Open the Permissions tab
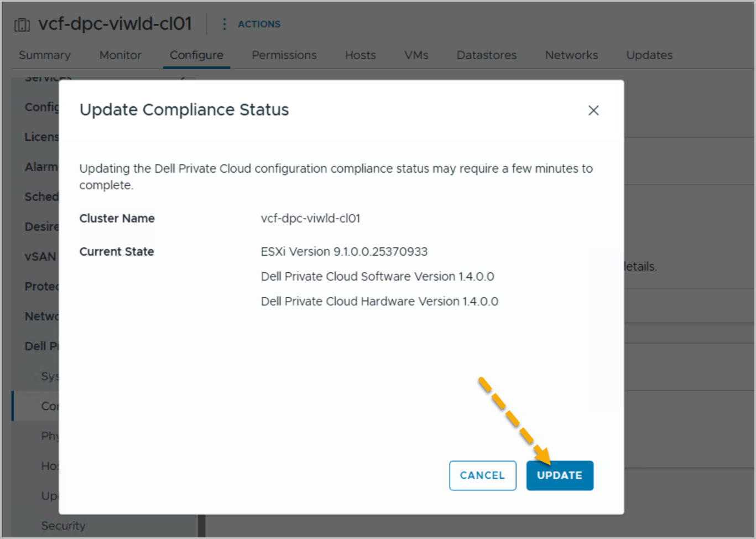The image size is (756, 539). 284,55
